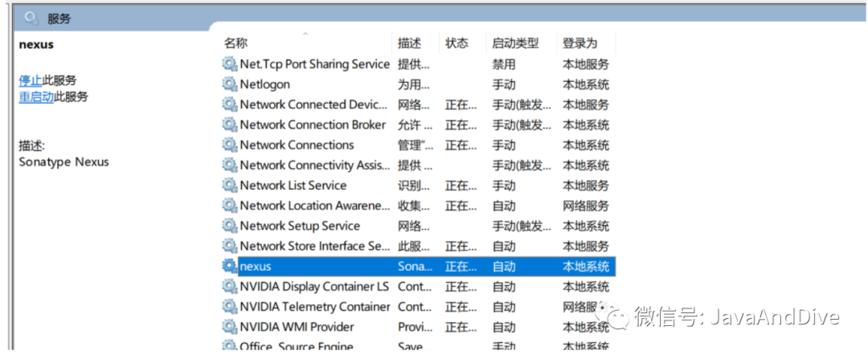Select Network Store Interface Service row
Screen dimensions: 868x355
coord(314,247)
